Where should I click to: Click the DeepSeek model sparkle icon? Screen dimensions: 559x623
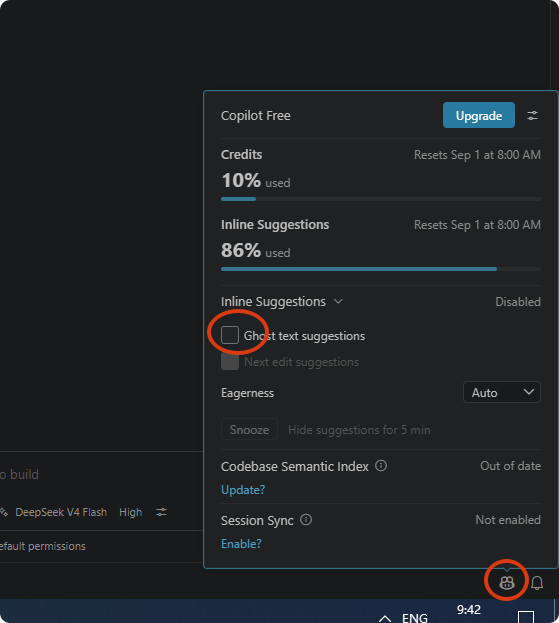pyautogui.click(x=4, y=512)
